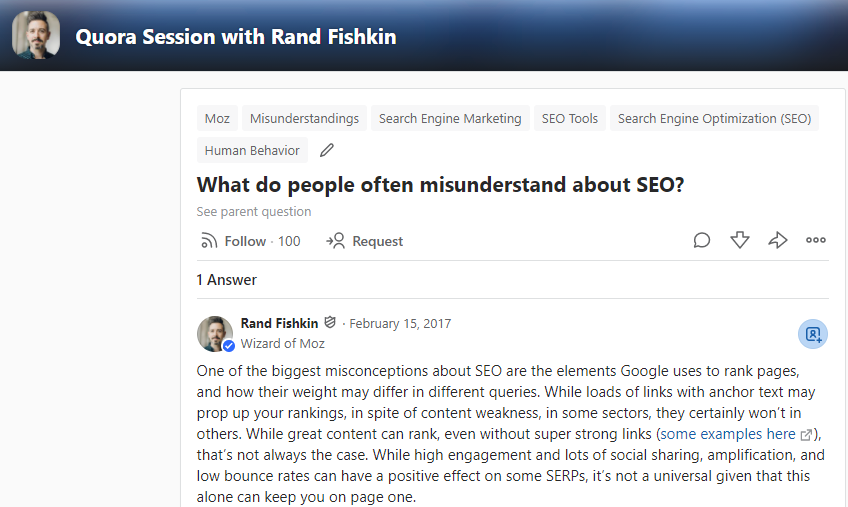The width and height of the screenshot is (848, 507).
Task: Share the question using arrow icon
Action: 777,240
